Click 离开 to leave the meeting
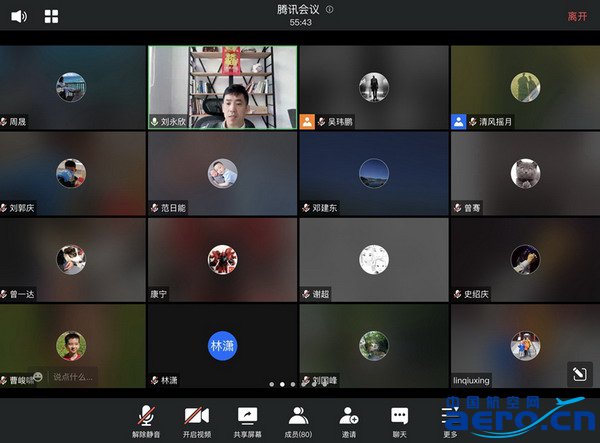Viewport: 600px width, 443px height. [577, 16]
